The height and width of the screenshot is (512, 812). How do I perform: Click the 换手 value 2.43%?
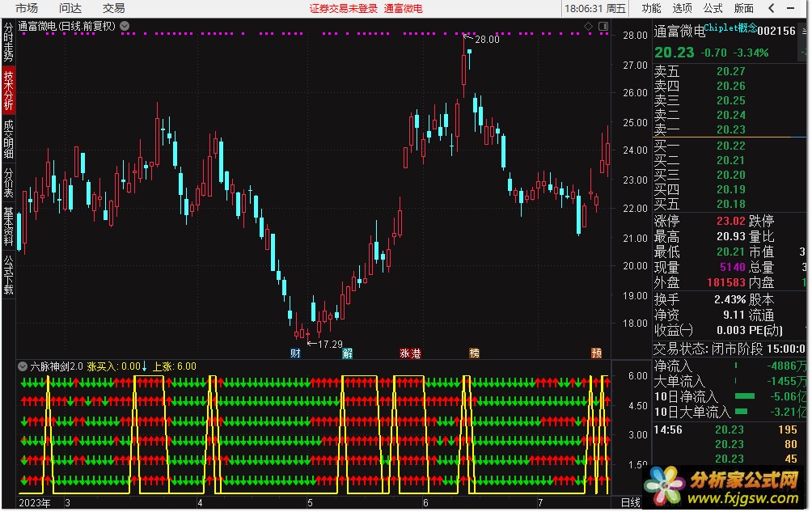click(x=730, y=300)
